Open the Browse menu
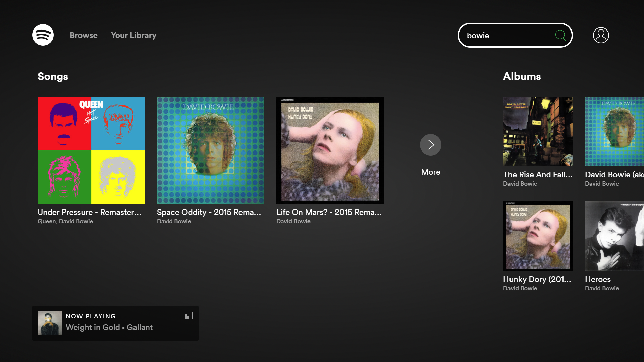This screenshot has height=362, width=644. [x=84, y=35]
